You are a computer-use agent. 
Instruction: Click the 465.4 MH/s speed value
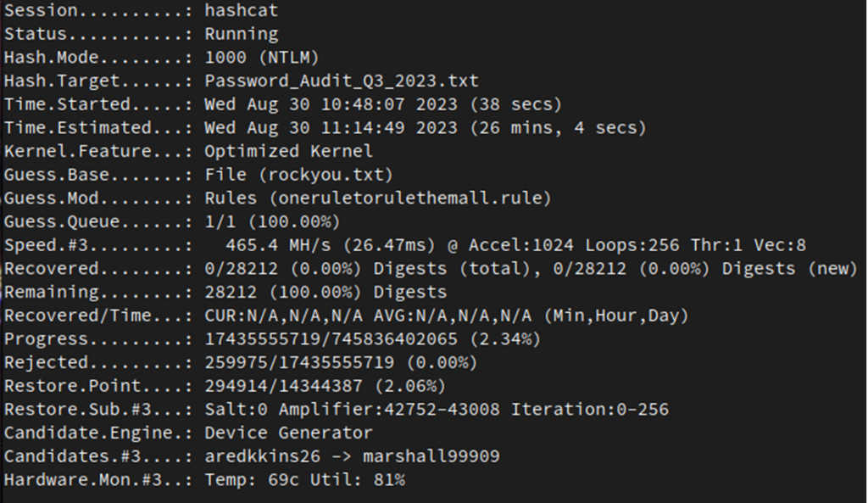[x=278, y=245]
